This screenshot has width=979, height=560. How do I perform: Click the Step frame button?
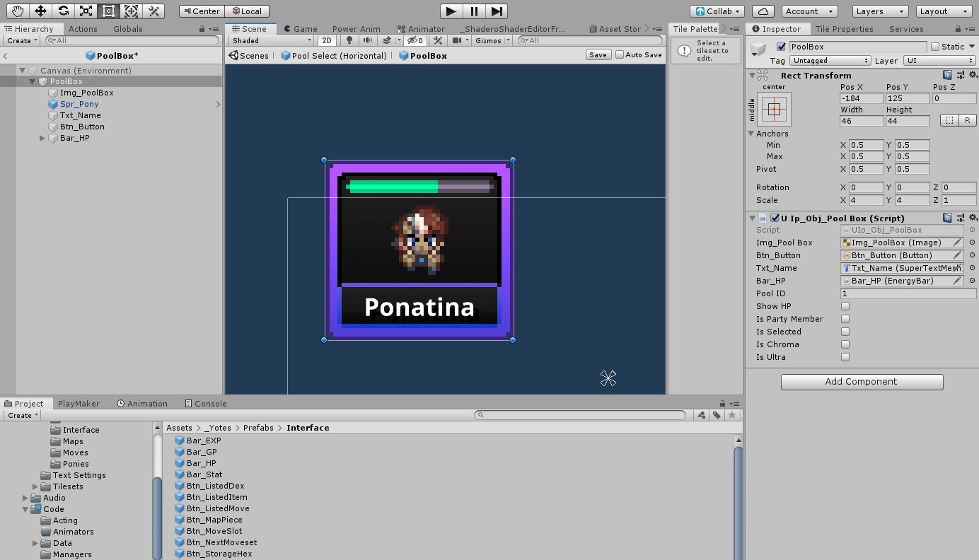[497, 11]
